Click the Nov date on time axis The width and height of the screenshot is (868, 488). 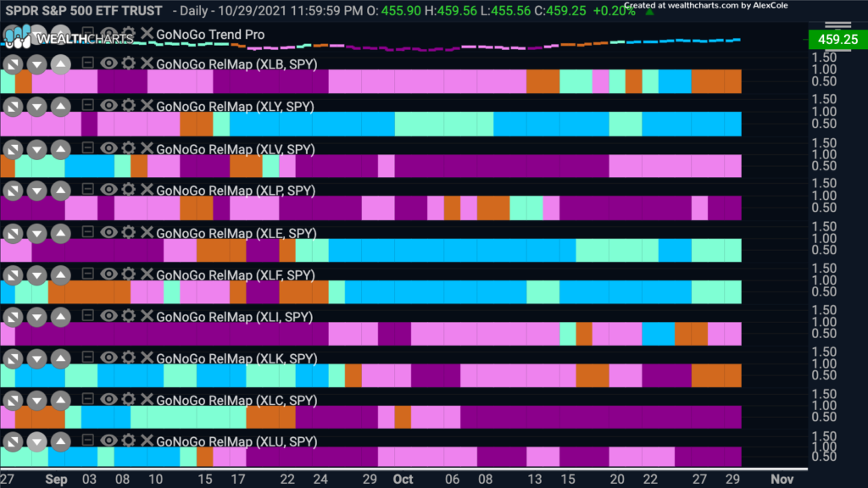pos(782,480)
